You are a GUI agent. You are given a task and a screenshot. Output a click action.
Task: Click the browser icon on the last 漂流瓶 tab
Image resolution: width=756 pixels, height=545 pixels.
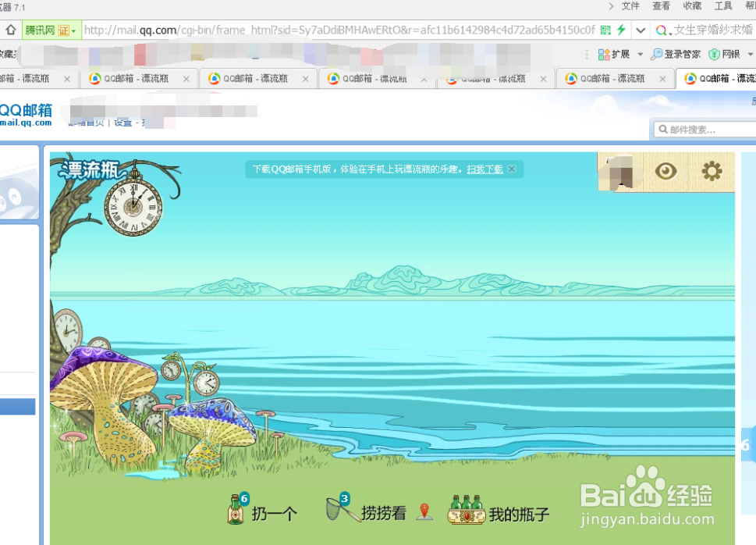click(690, 79)
